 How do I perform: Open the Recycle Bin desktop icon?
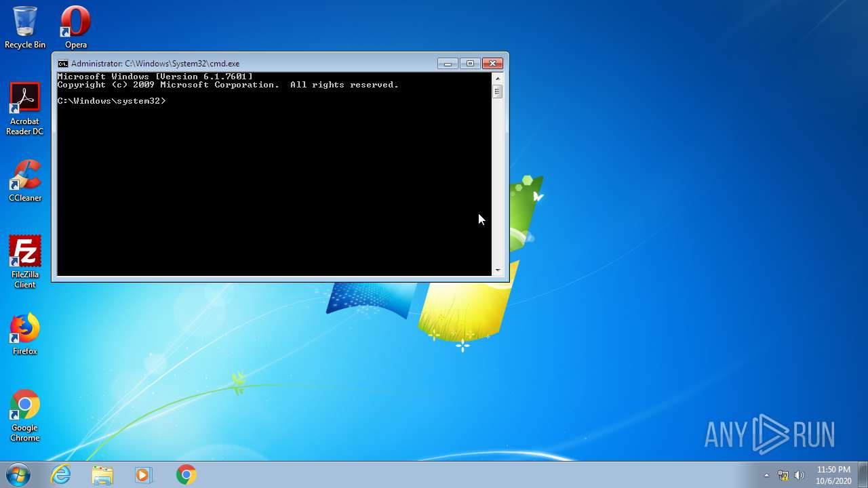25,28
